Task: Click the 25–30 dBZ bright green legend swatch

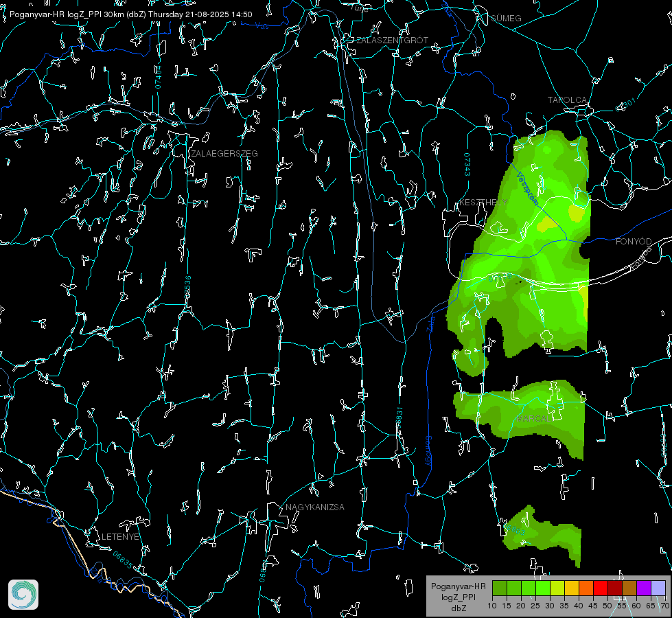Action: pos(543,588)
